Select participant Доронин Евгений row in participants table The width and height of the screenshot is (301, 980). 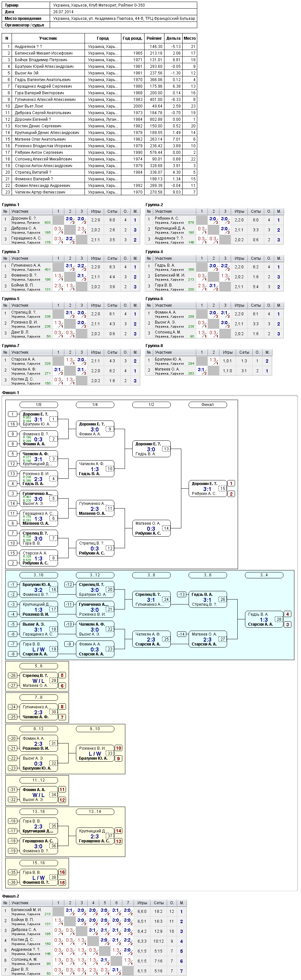pos(99,119)
